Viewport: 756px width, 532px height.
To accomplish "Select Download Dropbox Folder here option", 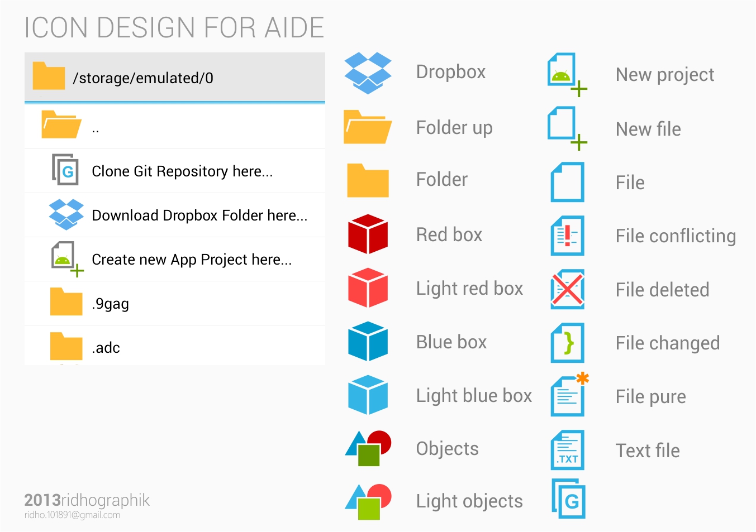I will pyautogui.click(x=174, y=215).
